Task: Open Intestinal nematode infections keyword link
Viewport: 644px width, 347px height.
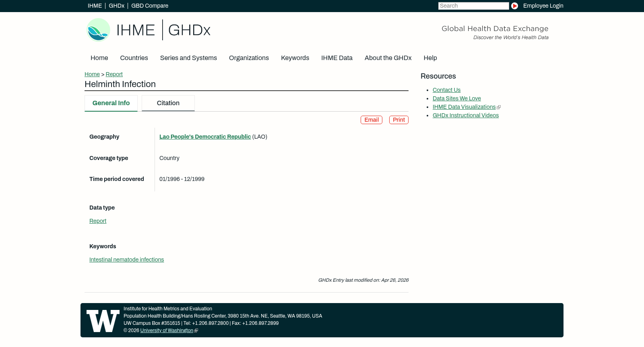Action: pos(126,260)
